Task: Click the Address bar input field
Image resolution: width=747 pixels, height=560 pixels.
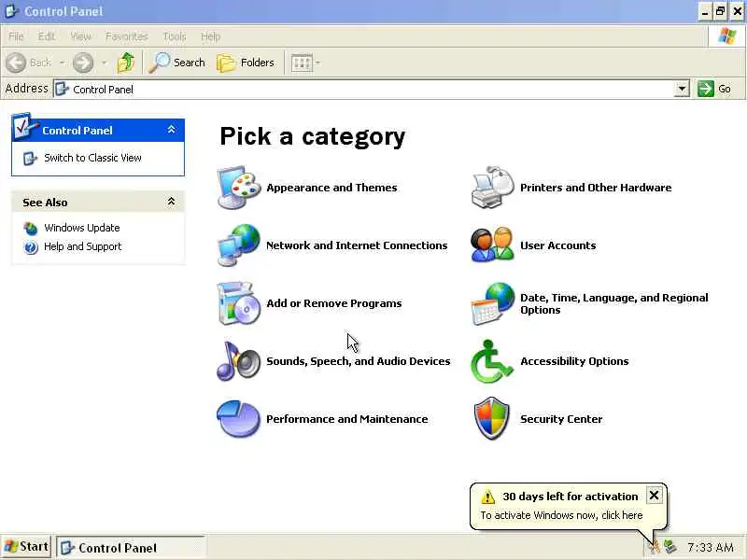Action: coord(372,89)
